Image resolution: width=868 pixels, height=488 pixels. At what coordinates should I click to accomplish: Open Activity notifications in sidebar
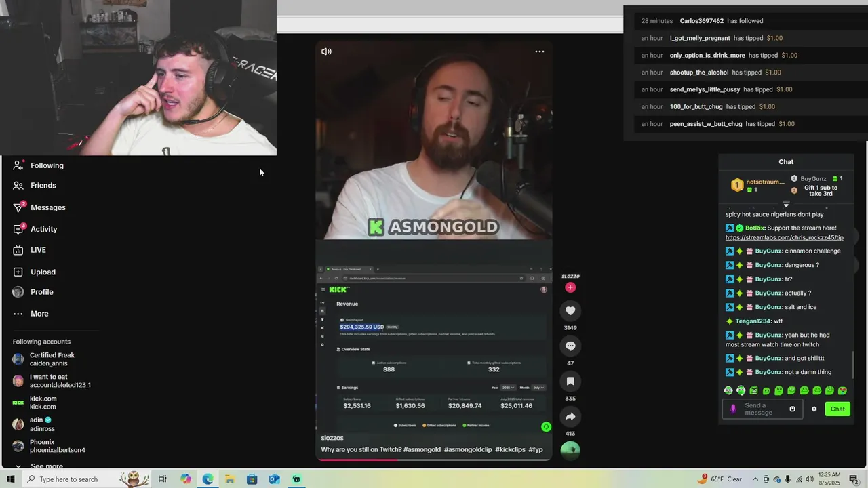(x=35, y=229)
